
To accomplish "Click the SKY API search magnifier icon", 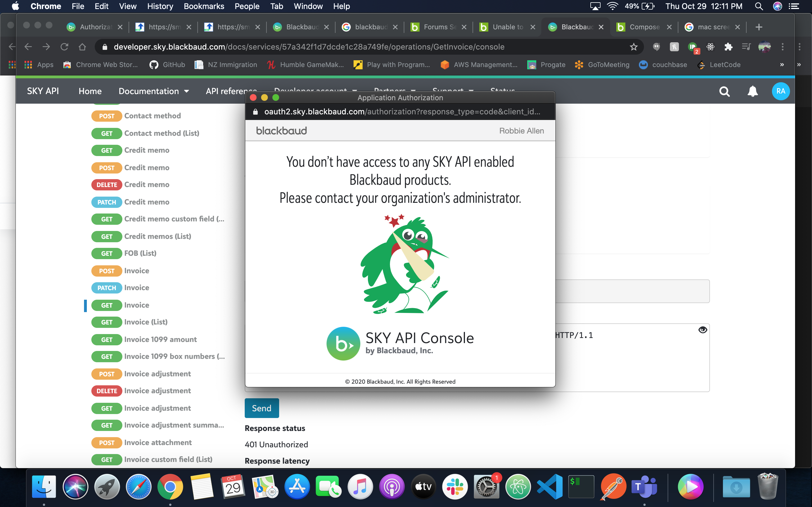I will pos(724,91).
